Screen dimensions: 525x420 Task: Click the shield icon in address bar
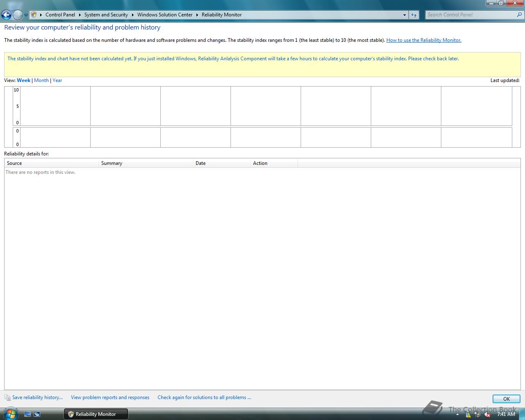point(34,15)
